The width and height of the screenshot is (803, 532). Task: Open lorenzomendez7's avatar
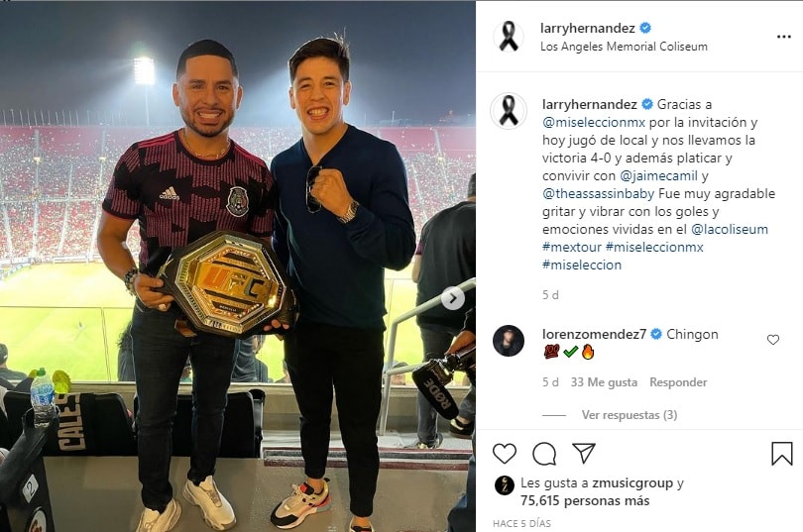pyautogui.click(x=509, y=341)
